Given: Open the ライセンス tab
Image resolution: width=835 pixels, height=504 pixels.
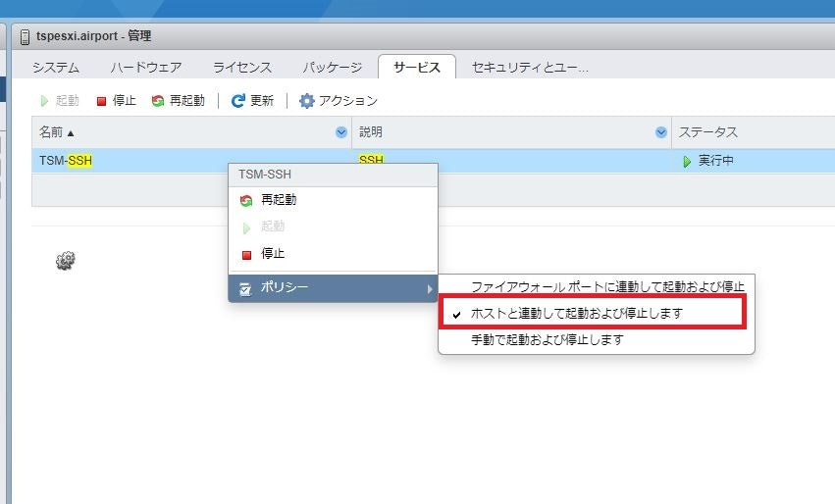Looking at the screenshot, I should tap(242, 68).
